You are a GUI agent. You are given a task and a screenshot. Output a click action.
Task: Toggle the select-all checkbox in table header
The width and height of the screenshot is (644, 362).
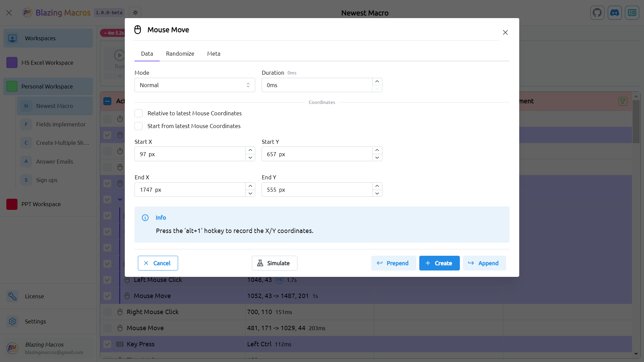tap(107, 101)
